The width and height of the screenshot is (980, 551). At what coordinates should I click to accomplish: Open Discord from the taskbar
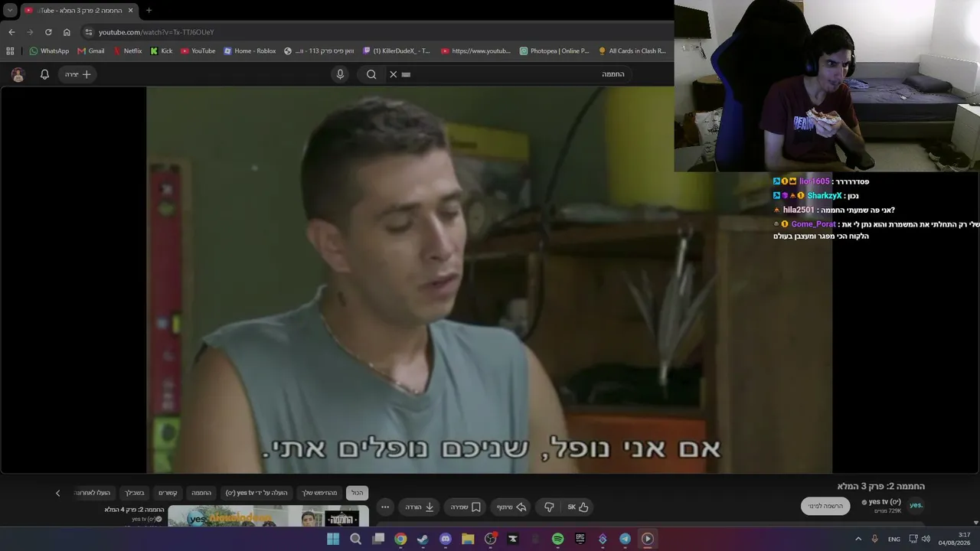point(446,539)
